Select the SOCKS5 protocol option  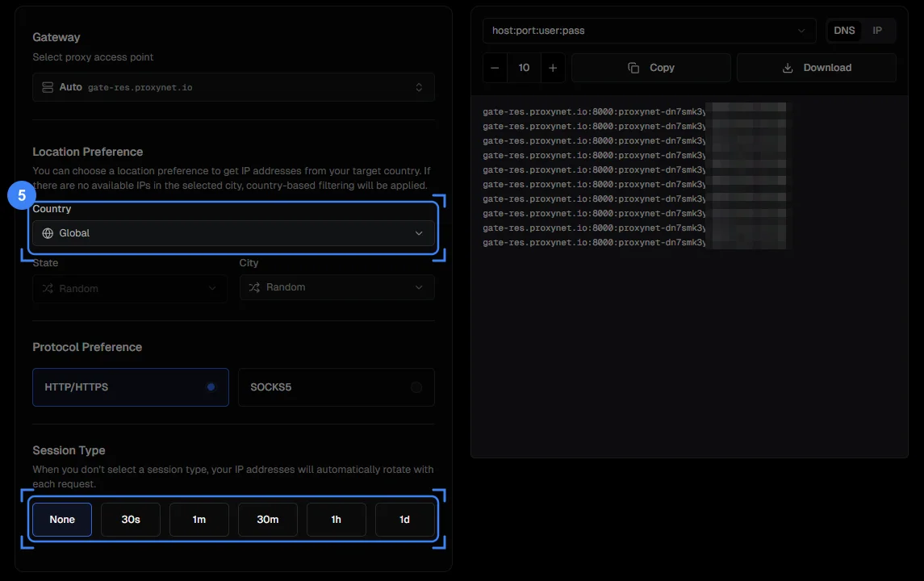tap(337, 387)
